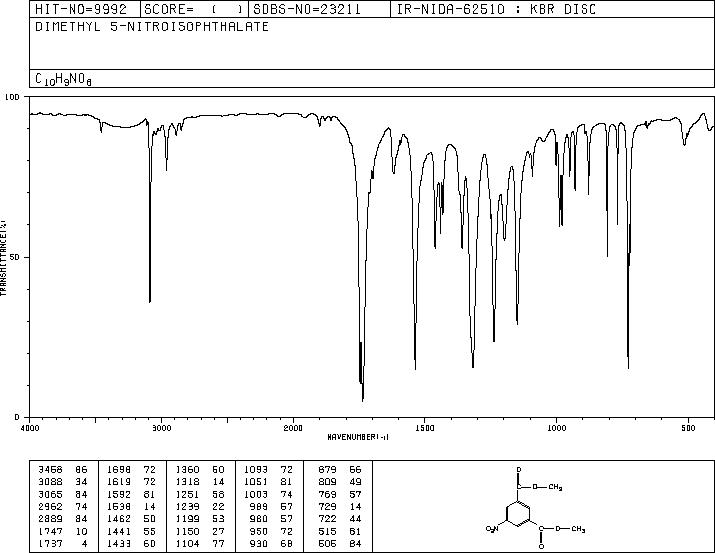Select peak table value 1051

256,482
